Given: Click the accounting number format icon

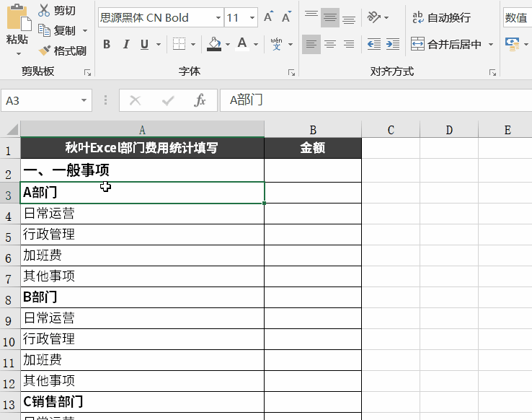Looking at the screenshot, I should (512, 44).
